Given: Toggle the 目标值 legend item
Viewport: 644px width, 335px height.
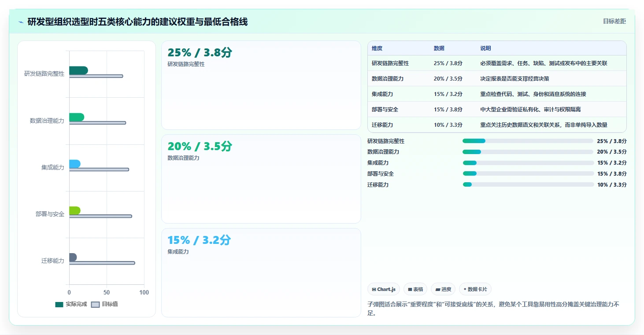Looking at the screenshot, I should (104, 304).
